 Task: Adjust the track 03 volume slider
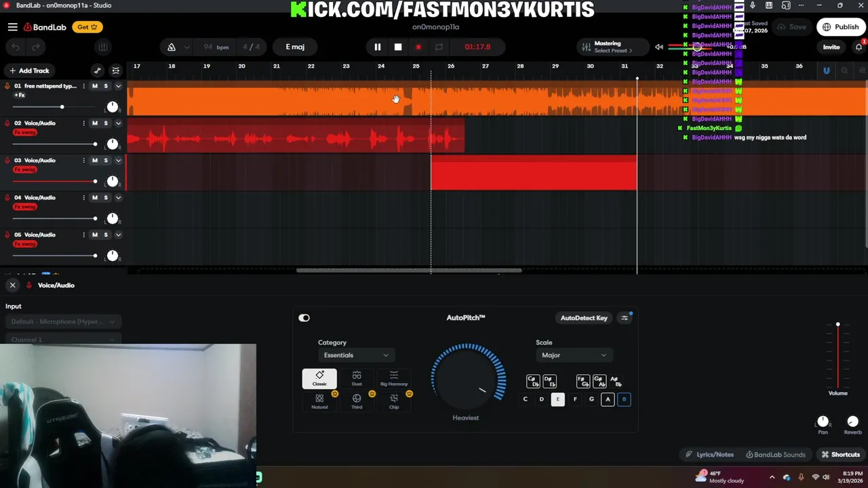pos(54,181)
